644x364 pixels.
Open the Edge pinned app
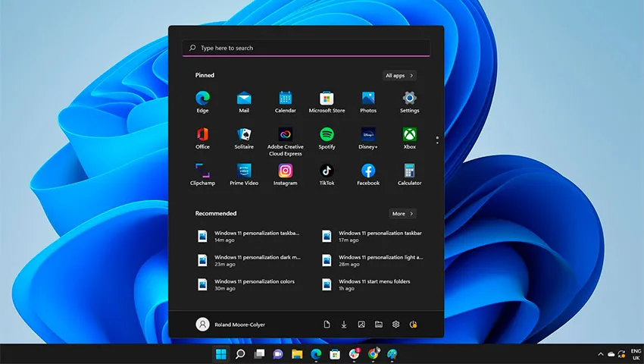[202, 102]
